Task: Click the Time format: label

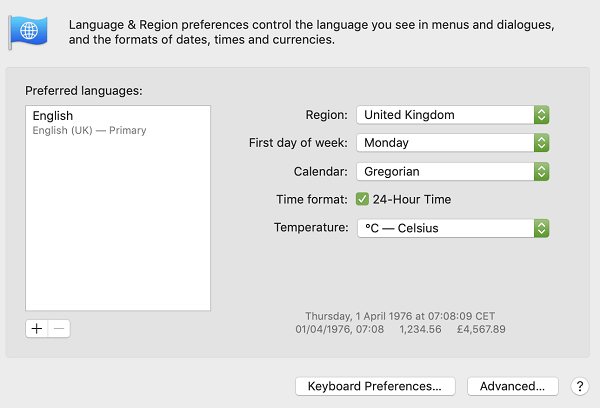Action: point(311,200)
